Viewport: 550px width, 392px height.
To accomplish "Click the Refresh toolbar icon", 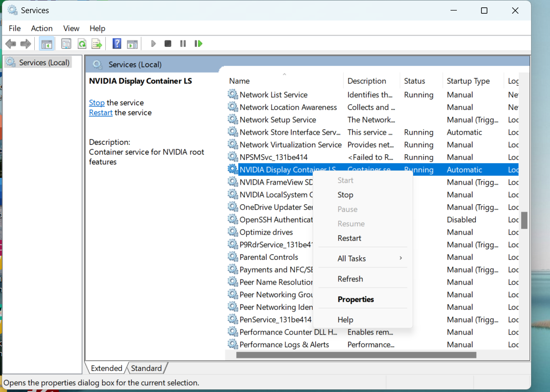I will 82,43.
